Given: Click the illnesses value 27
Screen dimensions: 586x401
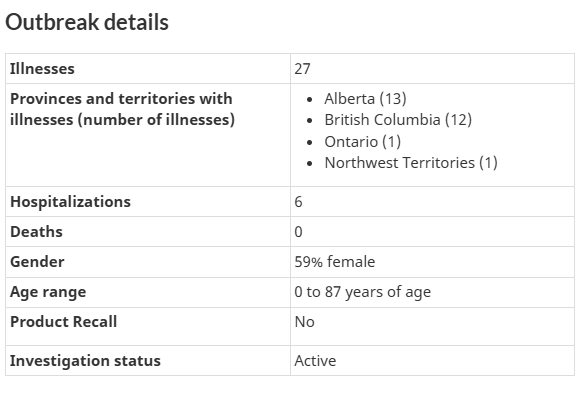Looking at the screenshot, I should [x=302, y=69].
